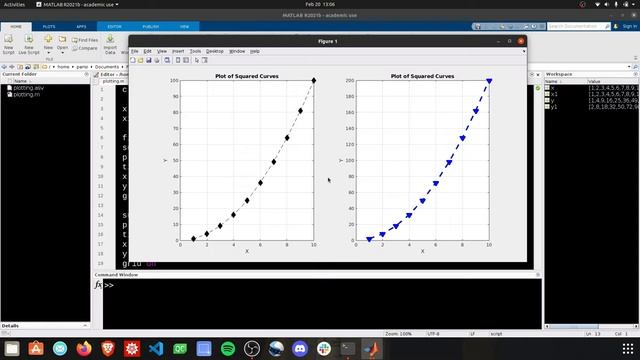Go forward in the folder navigation toolbar

point(12,67)
